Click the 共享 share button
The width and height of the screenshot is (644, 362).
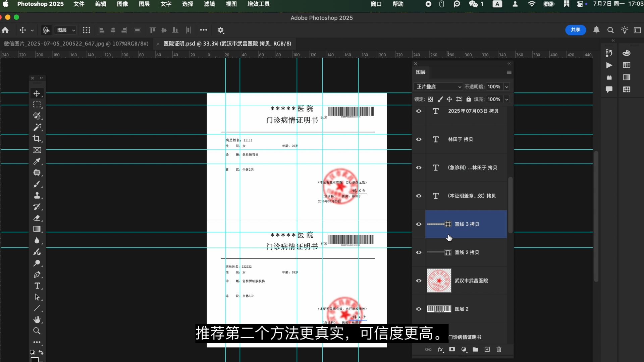pyautogui.click(x=576, y=30)
